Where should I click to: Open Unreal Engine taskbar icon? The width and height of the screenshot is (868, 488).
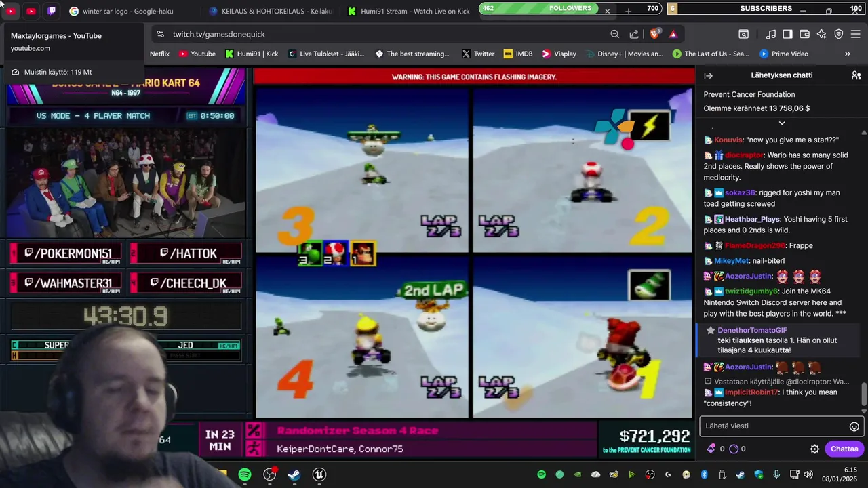click(319, 474)
